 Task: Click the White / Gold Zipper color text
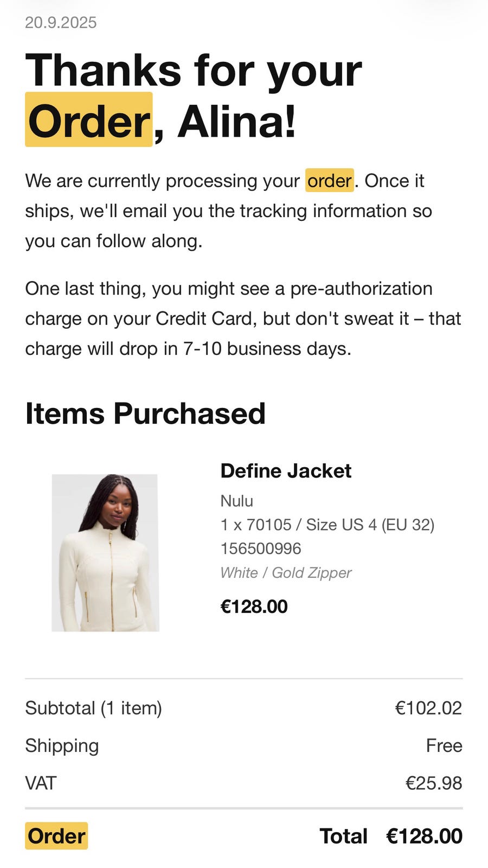tap(286, 572)
